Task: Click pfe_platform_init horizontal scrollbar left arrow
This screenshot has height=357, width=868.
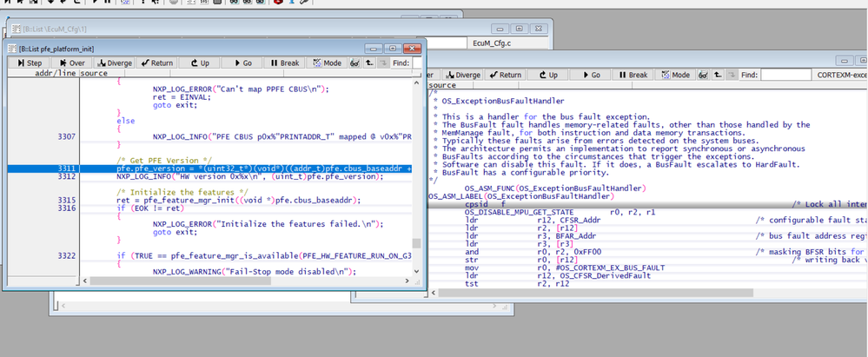Action: pos(84,281)
